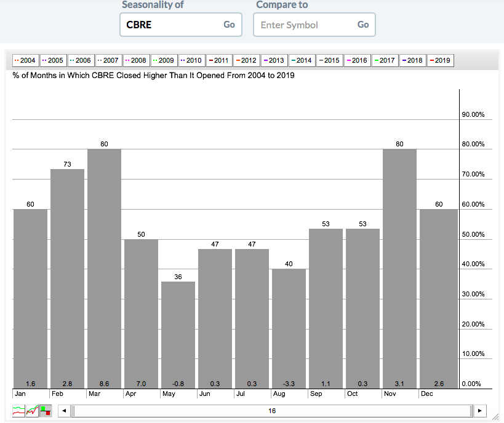
Task: Toggle the 2008 year legend item
Action: [136, 60]
